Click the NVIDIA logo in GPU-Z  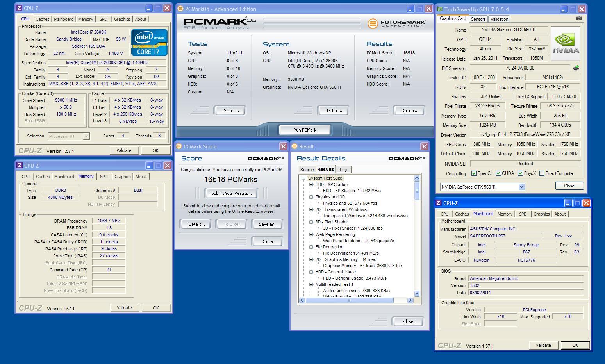[566, 43]
